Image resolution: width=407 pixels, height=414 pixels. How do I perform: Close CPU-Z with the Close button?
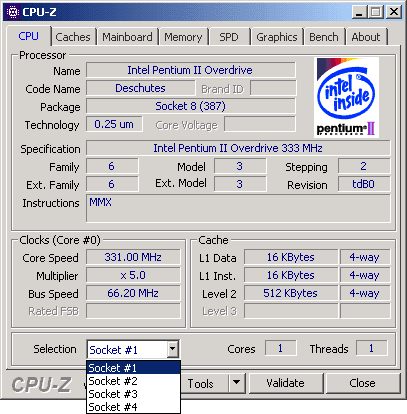[363, 383]
